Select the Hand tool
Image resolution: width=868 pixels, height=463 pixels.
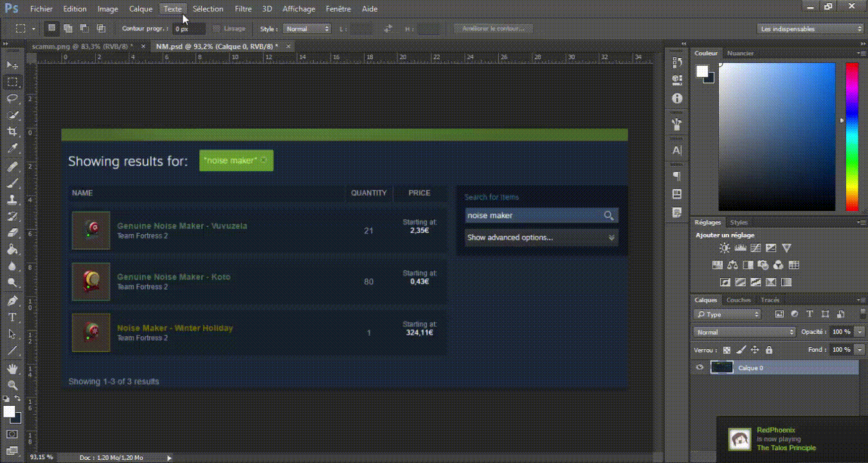12,368
